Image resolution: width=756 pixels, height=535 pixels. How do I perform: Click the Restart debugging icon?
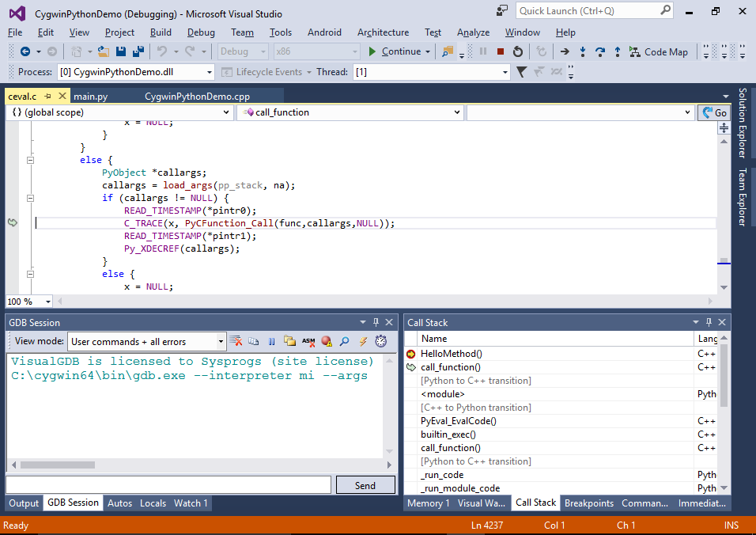(517, 51)
